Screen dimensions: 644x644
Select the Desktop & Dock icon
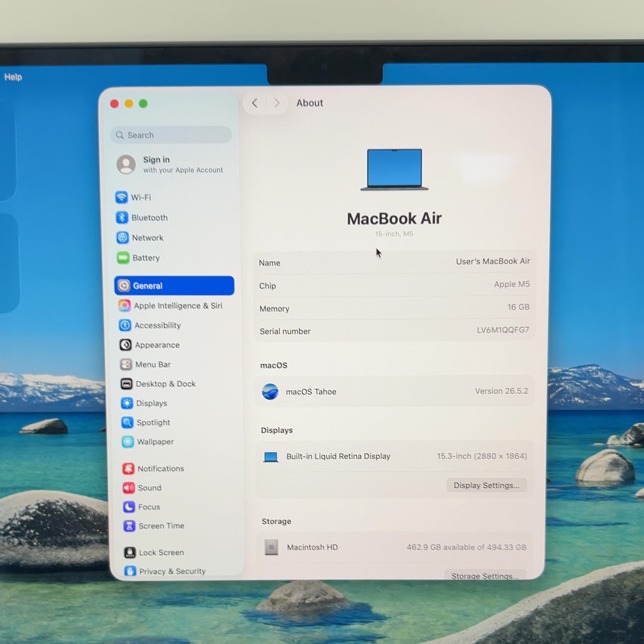(126, 384)
